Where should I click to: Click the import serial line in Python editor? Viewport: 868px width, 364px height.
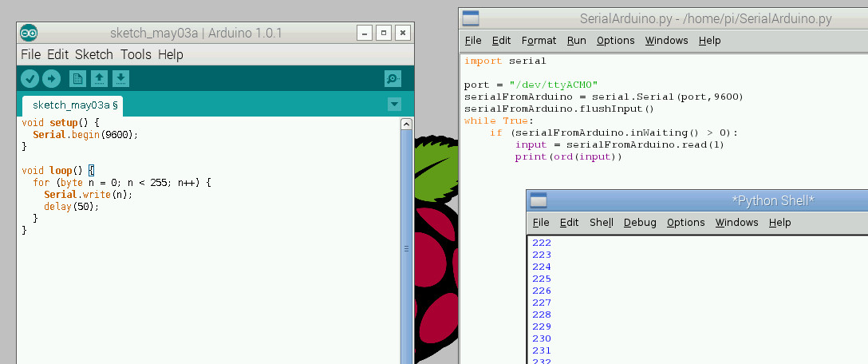(x=506, y=61)
